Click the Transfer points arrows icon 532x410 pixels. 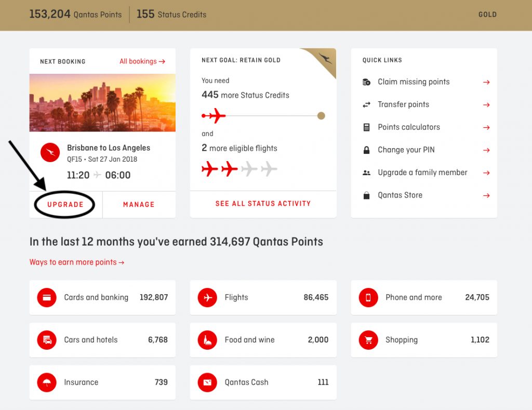pos(366,105)
